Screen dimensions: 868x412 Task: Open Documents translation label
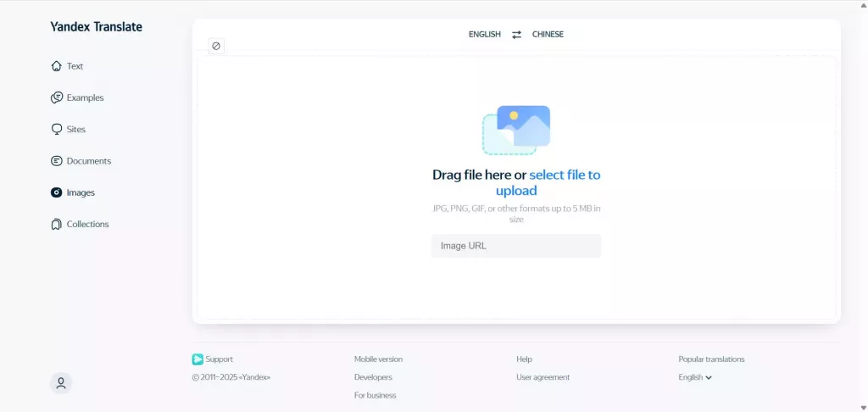(88, 161)
